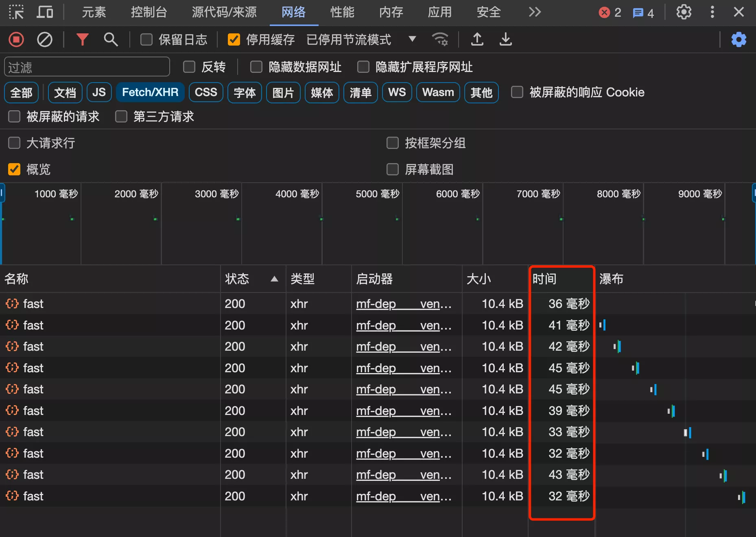Viewport: 756px width, 537px height.
Task: Open initiator link for 36 毫秒 request
Action: pos(404,304)
